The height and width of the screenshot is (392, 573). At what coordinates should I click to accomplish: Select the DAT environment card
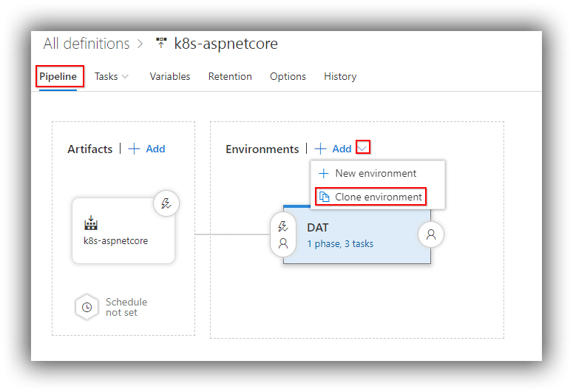(x=357, y=234)
